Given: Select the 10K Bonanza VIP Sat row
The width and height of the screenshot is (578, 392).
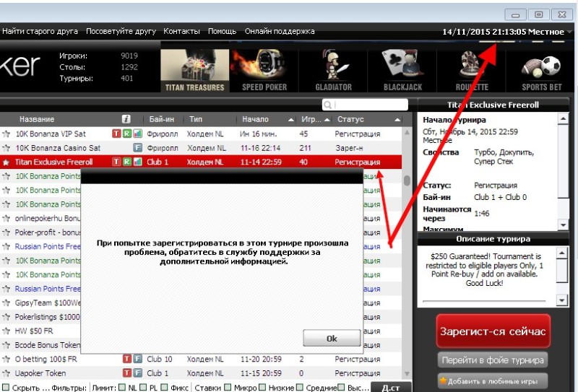Looking at the screenshot, I should click(x=201, y=134).
